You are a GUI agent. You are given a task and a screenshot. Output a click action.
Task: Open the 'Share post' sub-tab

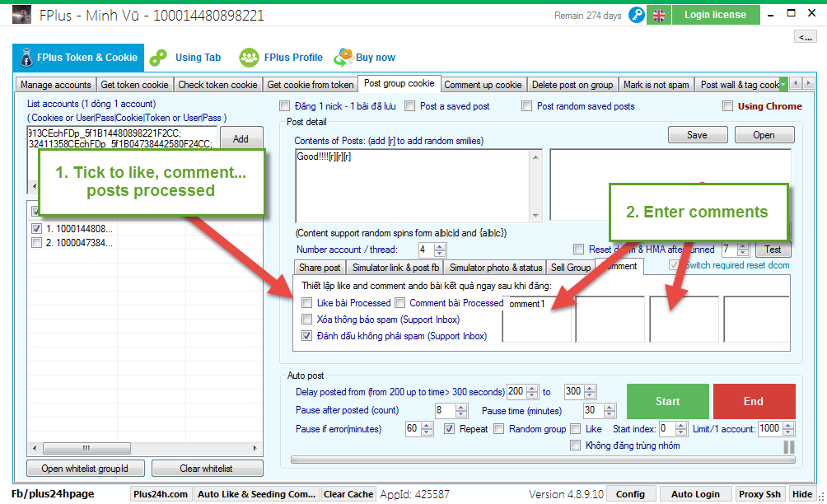pos(320,268)
